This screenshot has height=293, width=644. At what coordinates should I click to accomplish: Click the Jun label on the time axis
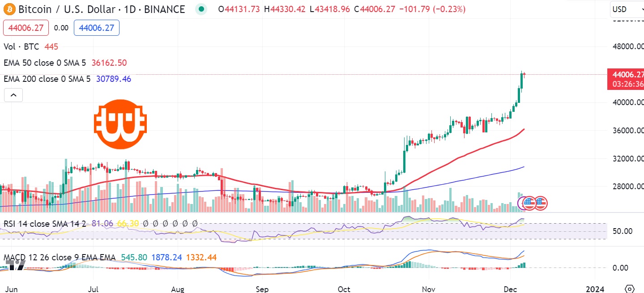(x=12, y=289)
